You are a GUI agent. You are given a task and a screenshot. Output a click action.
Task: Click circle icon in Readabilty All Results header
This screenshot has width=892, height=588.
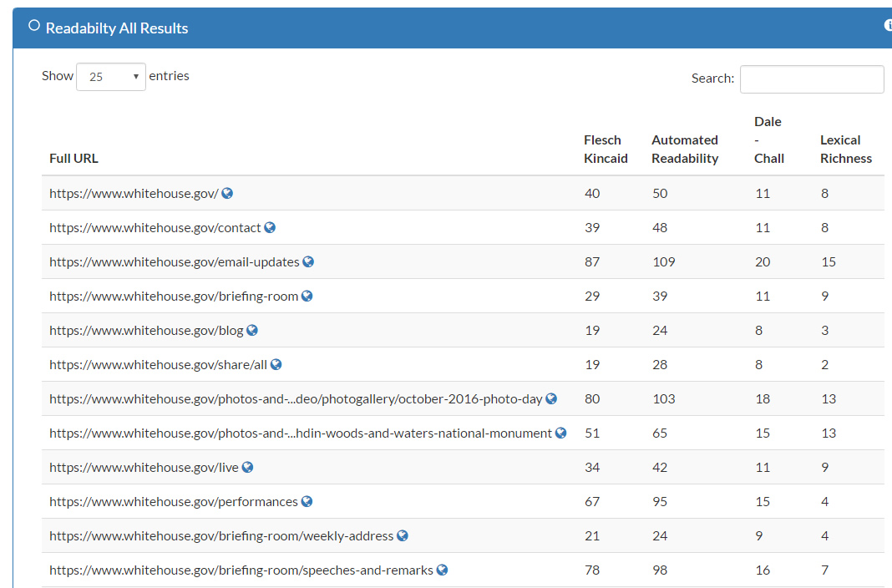click(34, 26)
